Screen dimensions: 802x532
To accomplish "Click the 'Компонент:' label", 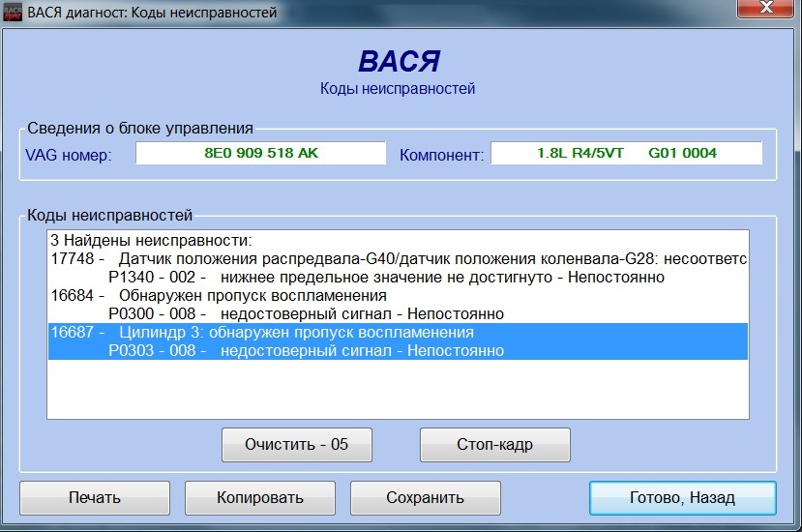I will [x=441, y=155].
